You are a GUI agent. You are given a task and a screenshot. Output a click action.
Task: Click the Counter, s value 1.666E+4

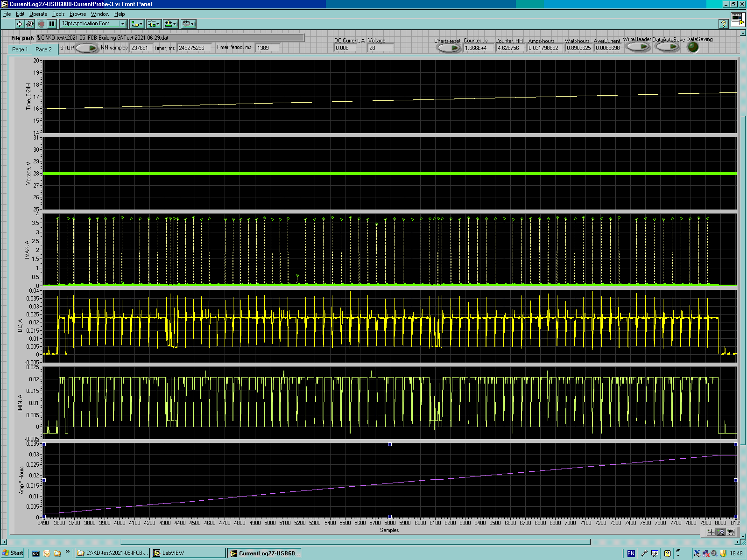[x=479, y=48]
